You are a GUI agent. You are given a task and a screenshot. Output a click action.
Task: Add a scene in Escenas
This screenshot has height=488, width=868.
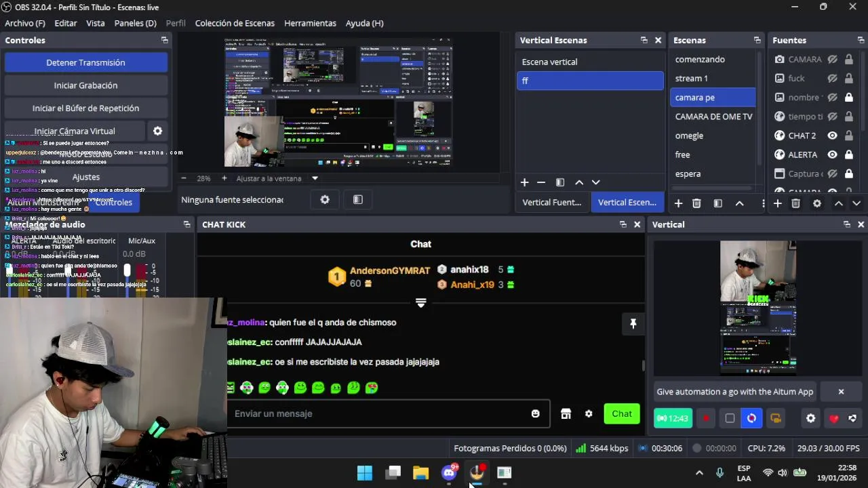point(678,203)
